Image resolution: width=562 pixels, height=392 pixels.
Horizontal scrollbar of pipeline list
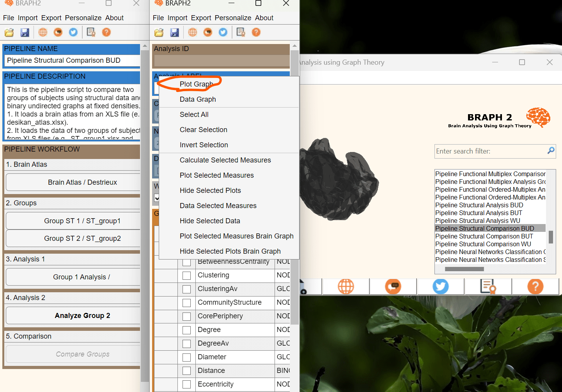(x=464, y=269)
